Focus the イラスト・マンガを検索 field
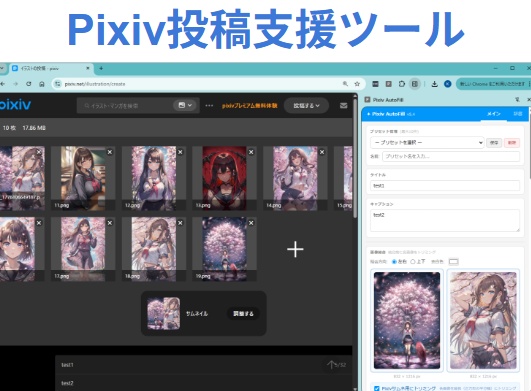The height and width of the screenshot is (391, 531). click(125, 106)
